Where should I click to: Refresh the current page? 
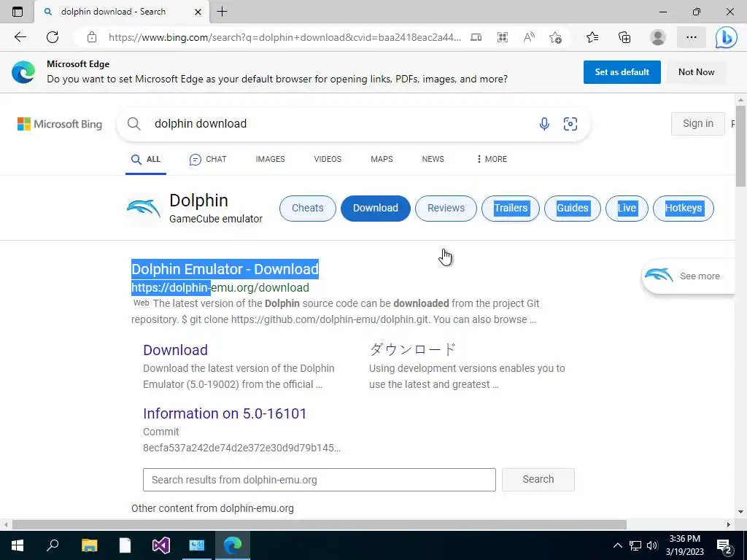[53, 37]
